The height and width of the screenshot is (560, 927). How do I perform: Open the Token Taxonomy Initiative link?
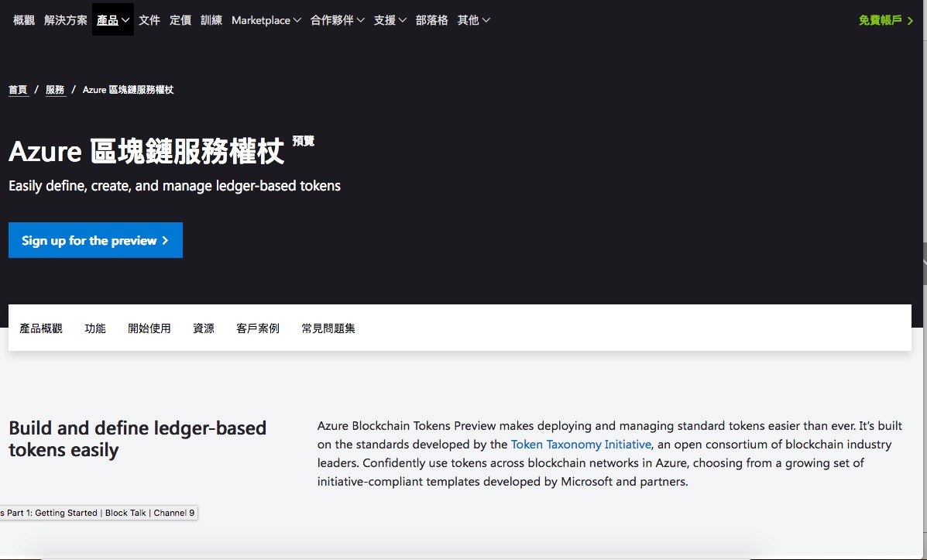point(581,444)
